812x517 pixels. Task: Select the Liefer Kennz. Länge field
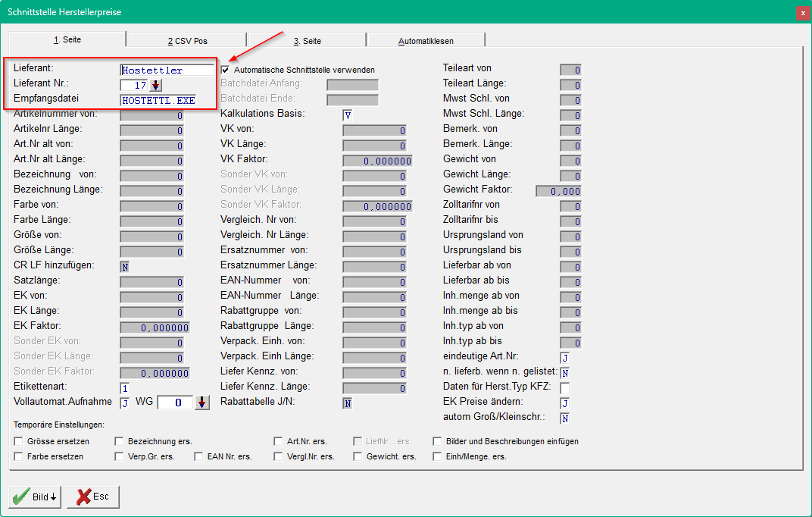374,389
